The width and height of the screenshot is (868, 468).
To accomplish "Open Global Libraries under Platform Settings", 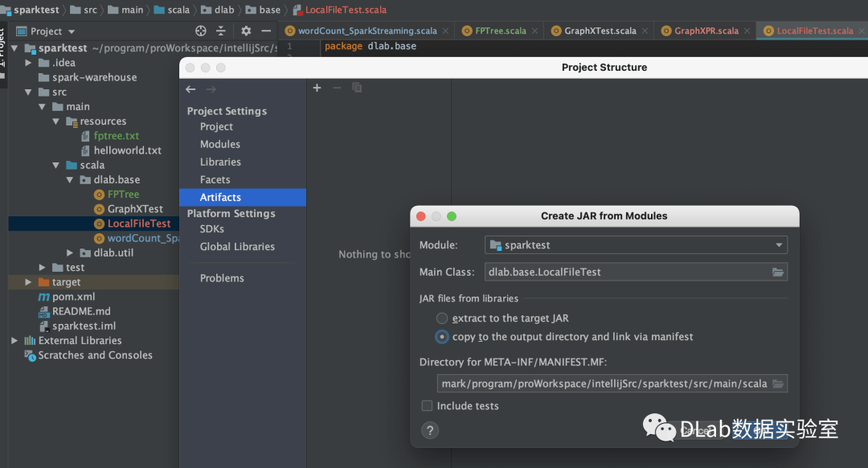I will (x=237, y=247).
